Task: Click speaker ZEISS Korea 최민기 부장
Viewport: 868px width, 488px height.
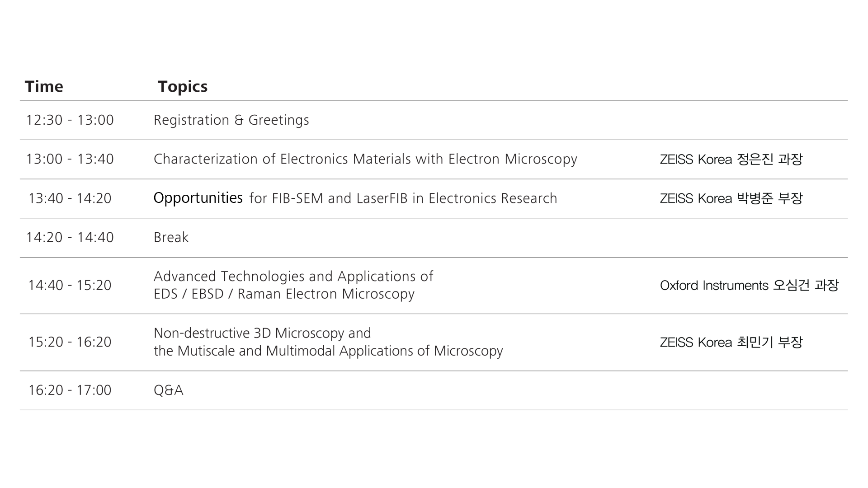Action: [731, 342]
